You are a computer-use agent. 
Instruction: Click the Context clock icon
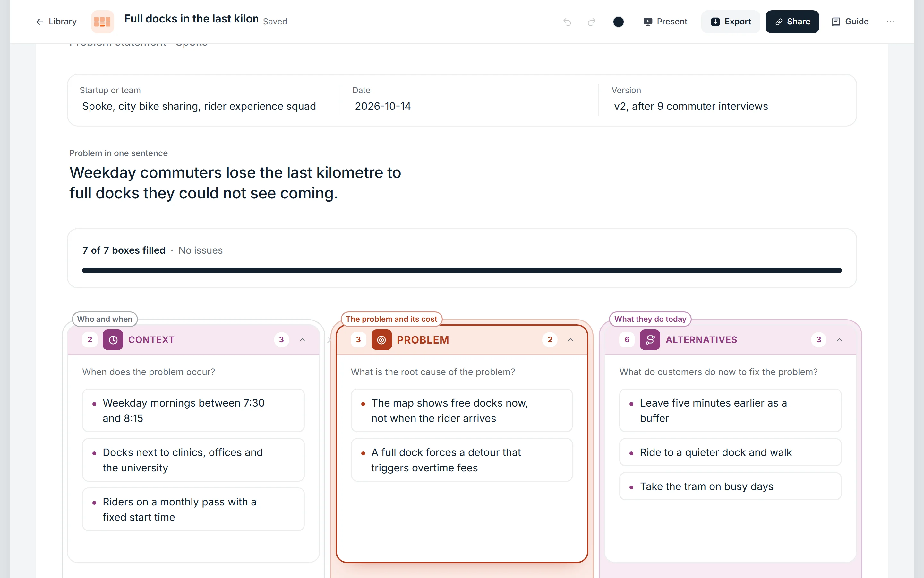pyautogui.click(x=113, y=340)
